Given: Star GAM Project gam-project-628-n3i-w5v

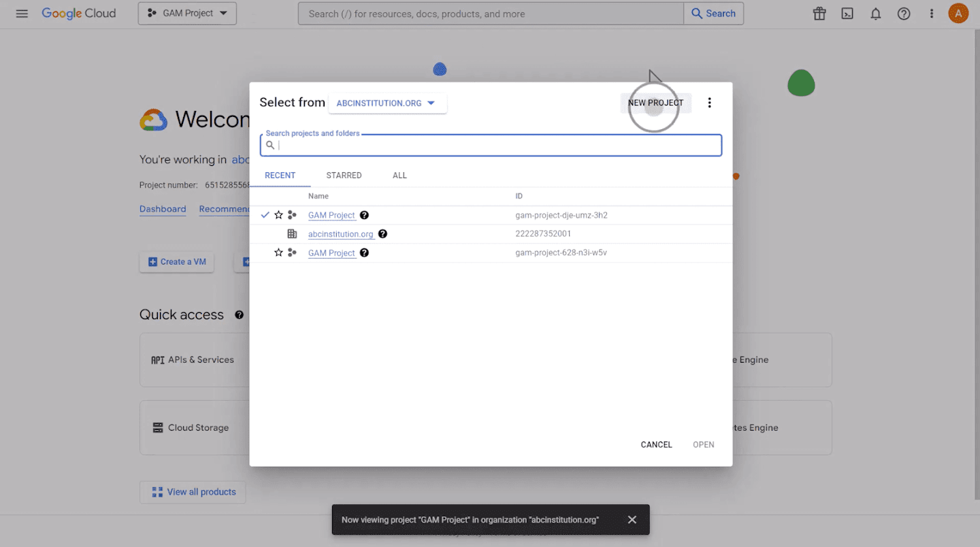Looking at the screenshot, I should 278,252.
